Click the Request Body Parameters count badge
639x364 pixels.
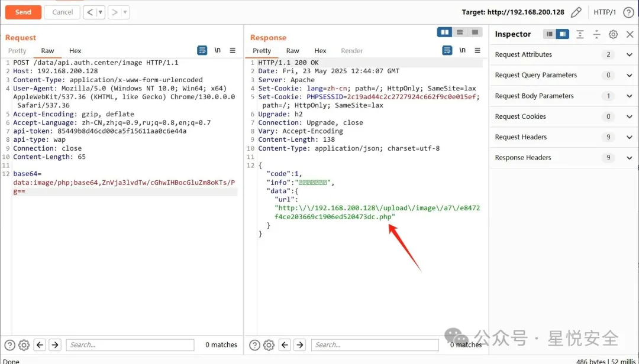[608, 96]
